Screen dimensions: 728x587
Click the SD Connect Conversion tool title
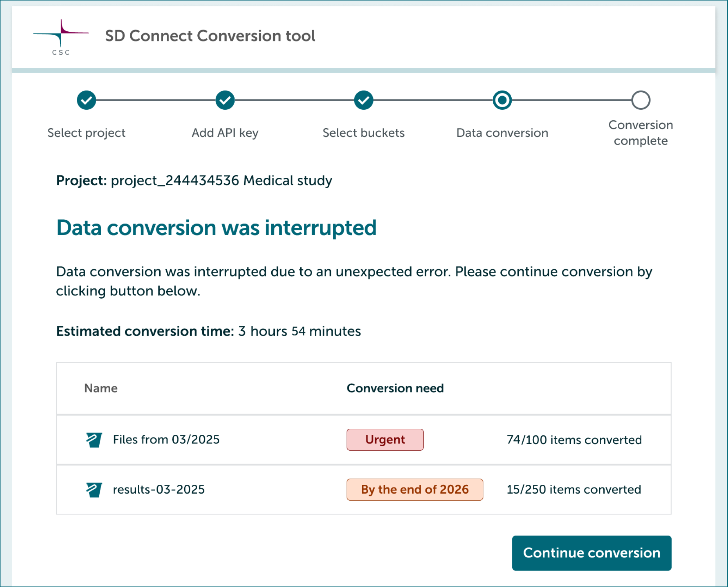click(x=210, y=36)
